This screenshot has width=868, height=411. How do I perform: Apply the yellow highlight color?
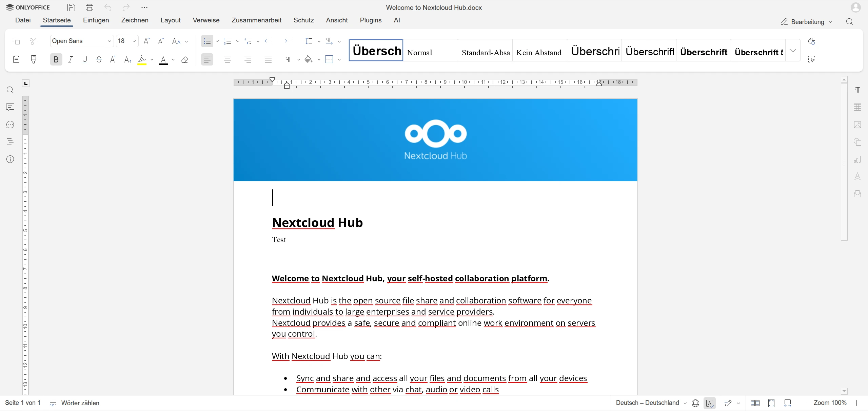[142, 60]
